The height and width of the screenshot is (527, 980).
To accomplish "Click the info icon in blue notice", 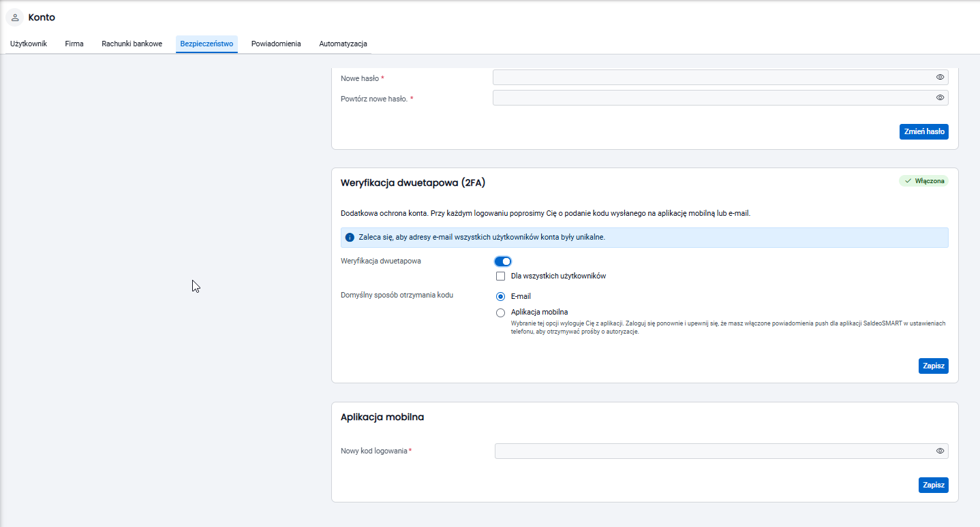I will pos(350,238).
